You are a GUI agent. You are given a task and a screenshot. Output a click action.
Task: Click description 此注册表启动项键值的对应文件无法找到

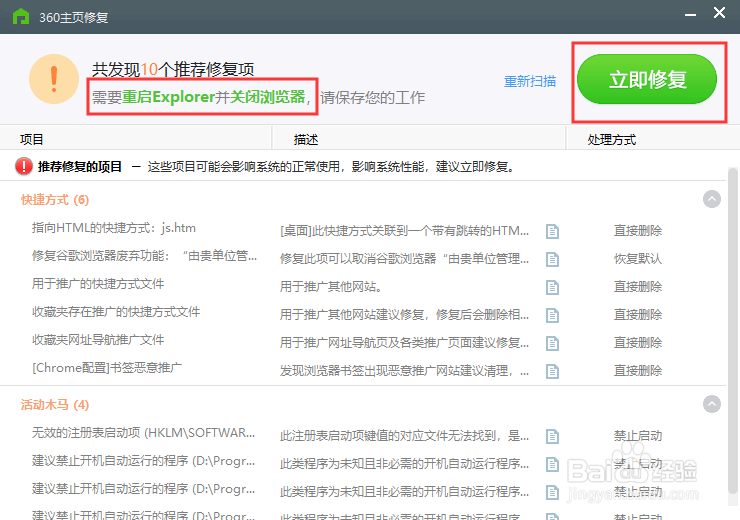[404, 436]
